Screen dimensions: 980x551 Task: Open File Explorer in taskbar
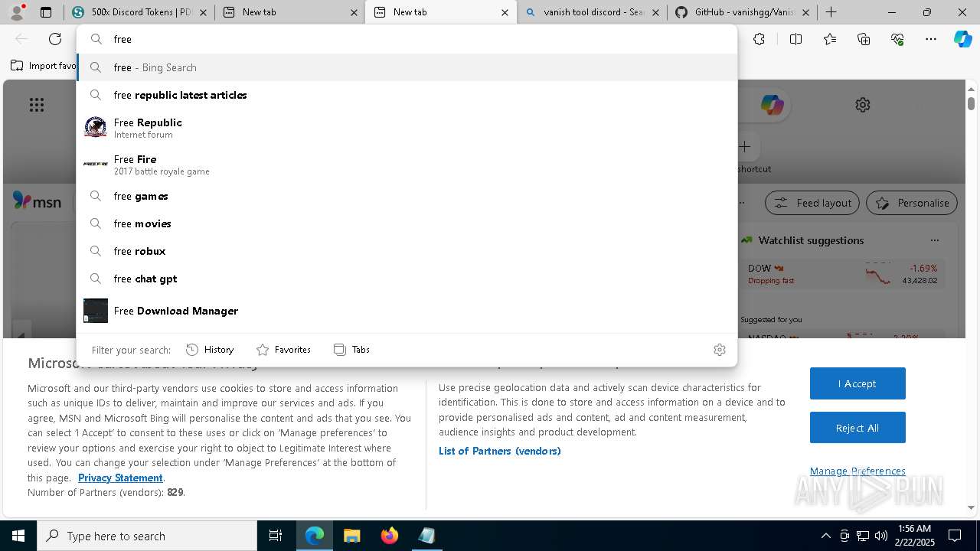[x=351, y=536]
